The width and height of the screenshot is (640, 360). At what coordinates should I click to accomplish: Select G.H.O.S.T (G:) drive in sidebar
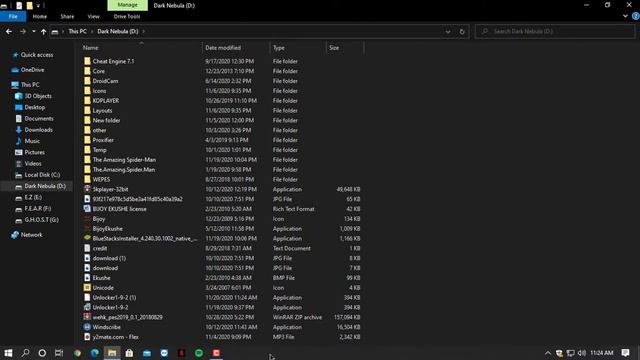pyautogui.click(x=41, y=220)
